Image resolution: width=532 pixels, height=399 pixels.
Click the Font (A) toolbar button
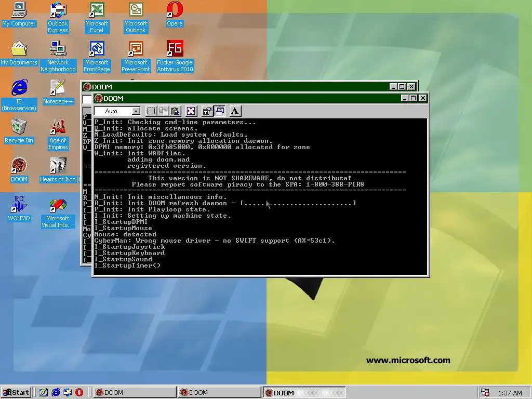point(235,111)
